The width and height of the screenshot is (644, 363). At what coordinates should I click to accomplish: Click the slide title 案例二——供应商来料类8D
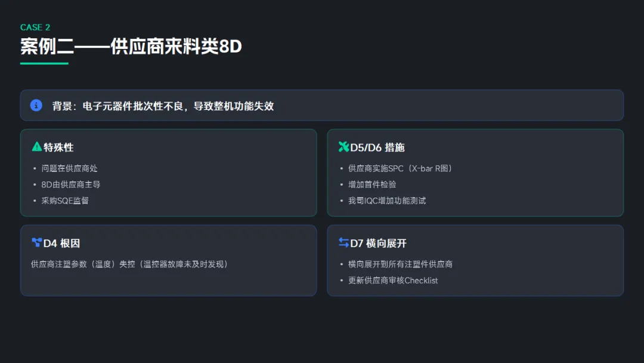[x=131, y=46]
